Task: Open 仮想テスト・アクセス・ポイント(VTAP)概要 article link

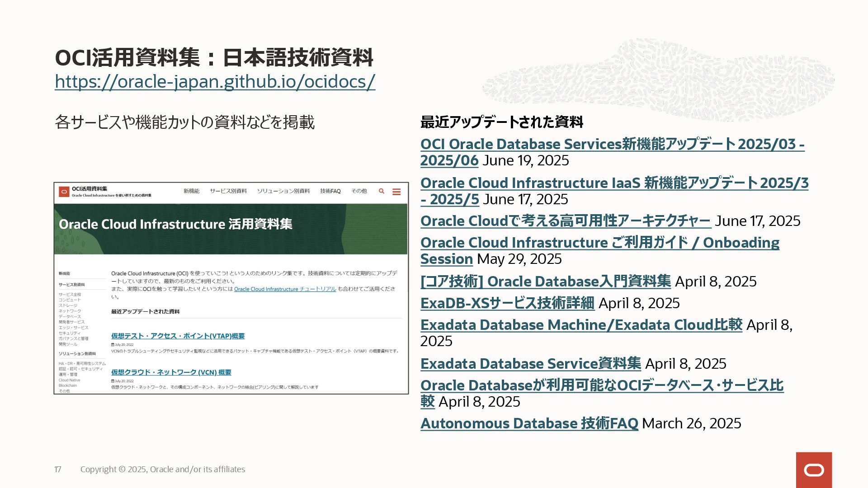Action: point(178,336)
